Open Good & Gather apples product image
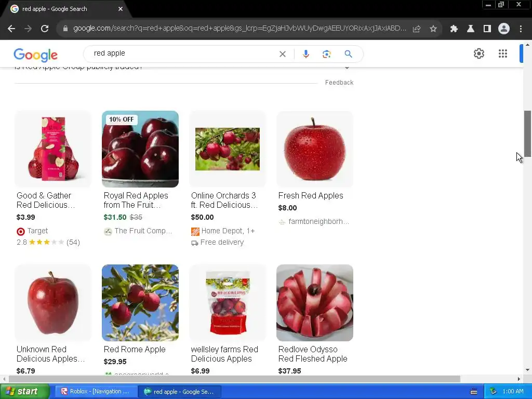532x399 pixels. click(x=53, y=149)
